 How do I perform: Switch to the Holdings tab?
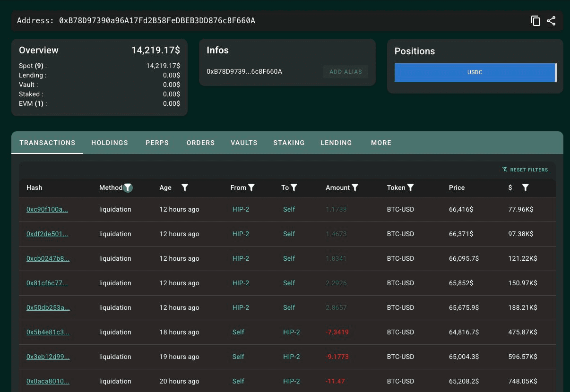[x=110, y=143]
